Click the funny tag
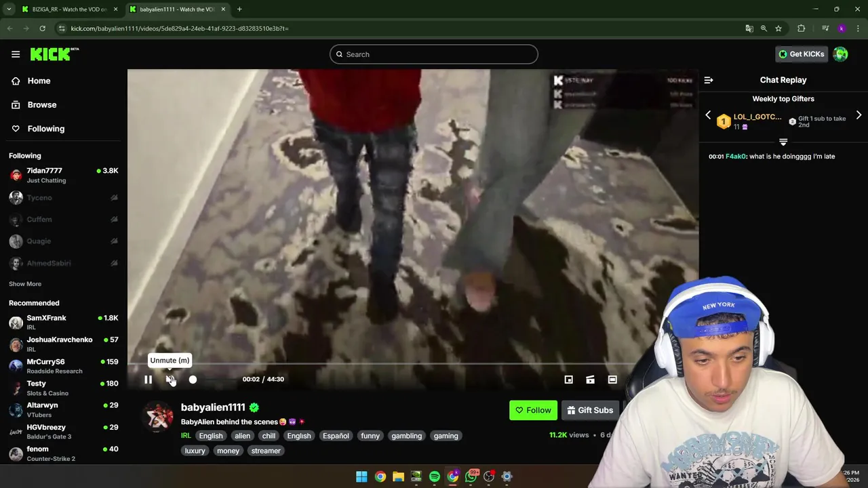 [x=370, y=436]
